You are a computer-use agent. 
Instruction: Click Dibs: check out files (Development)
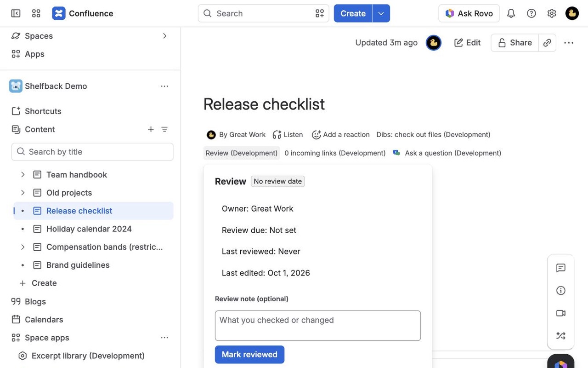tap(433, 135)
